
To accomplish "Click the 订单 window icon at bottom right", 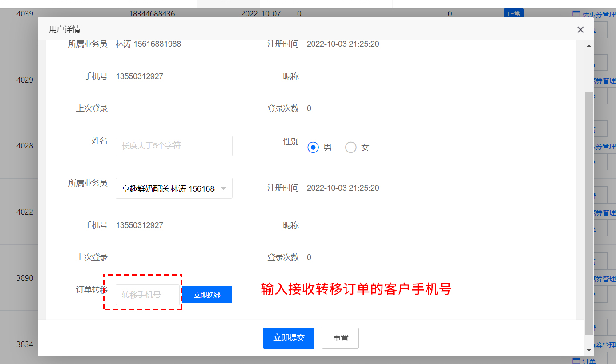I will click(576, 360).
